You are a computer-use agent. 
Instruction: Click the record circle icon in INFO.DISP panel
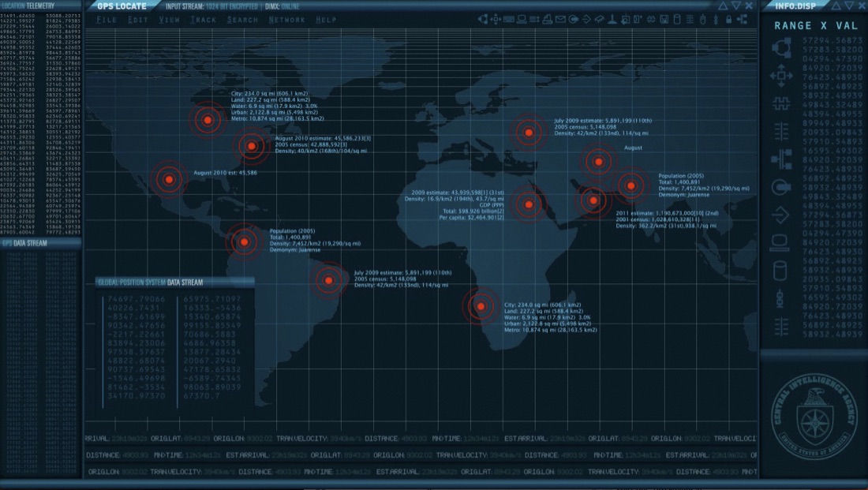[x=781, y=187]
